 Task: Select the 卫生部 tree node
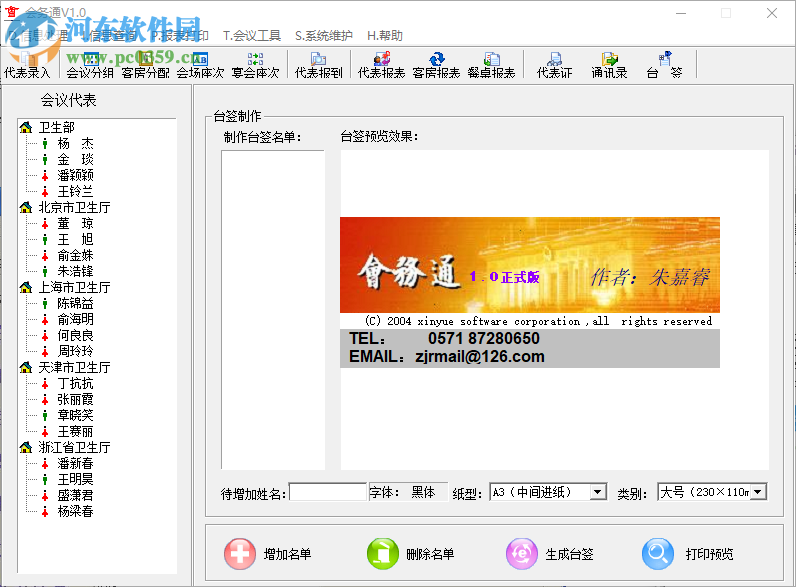click(x=57, y=127)
